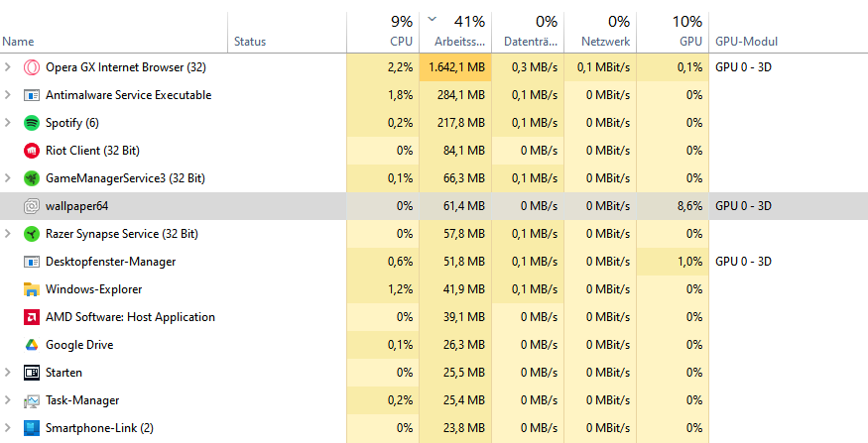868x443 pixels.
Task: Click the Antimalware Service Executable icon
Action: pos(32,95)
